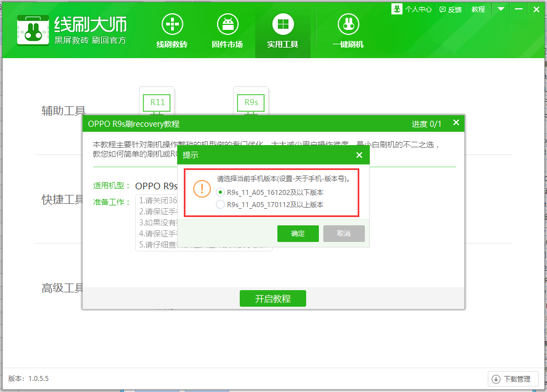This screenshot has width=547, height=392.
Task: Close the 线刷大师 main window
Action: coord(536,9)
